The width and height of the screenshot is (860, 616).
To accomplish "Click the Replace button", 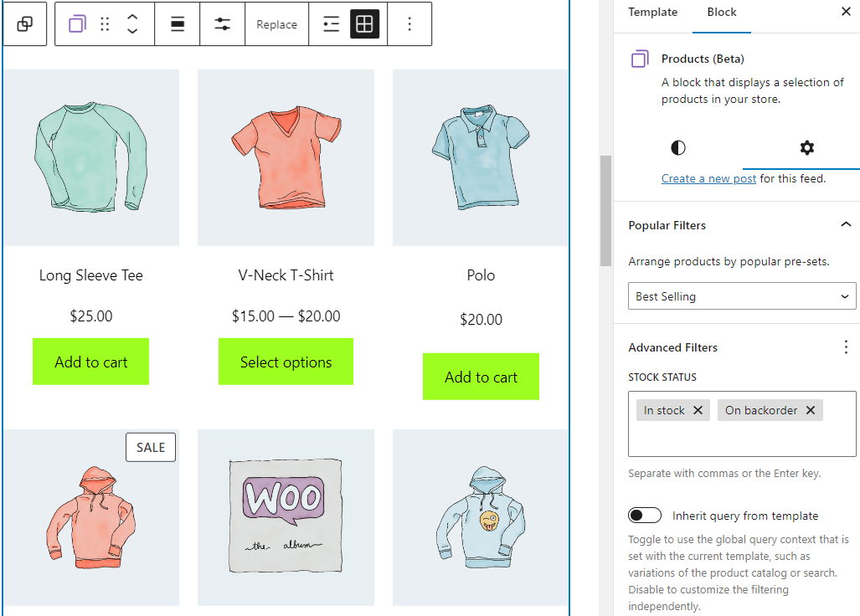I will [276, 23].
